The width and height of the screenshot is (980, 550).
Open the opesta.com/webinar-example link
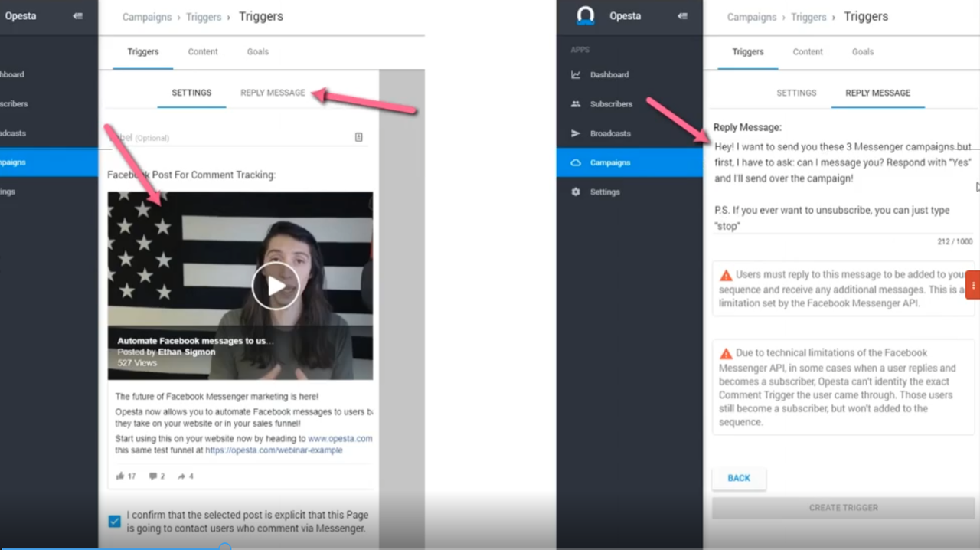pyautogui.click(x=273, y=450)
